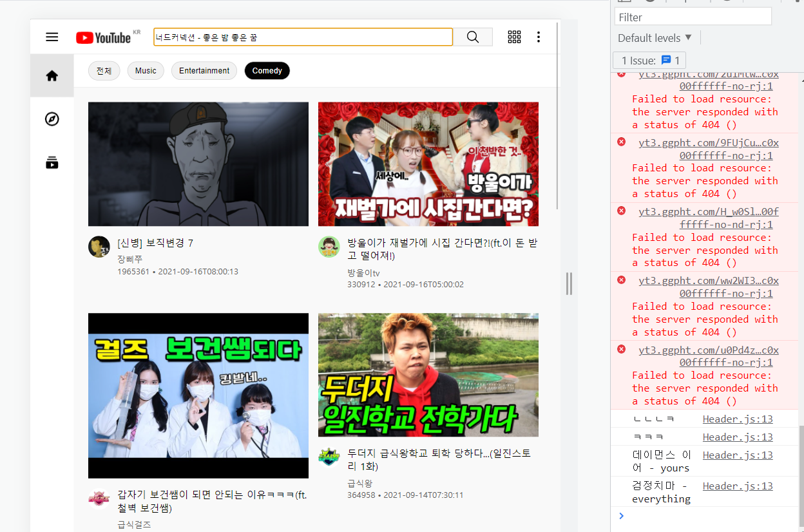
Task: Open the Subscriptions sidebar icon
Action: 52,162
